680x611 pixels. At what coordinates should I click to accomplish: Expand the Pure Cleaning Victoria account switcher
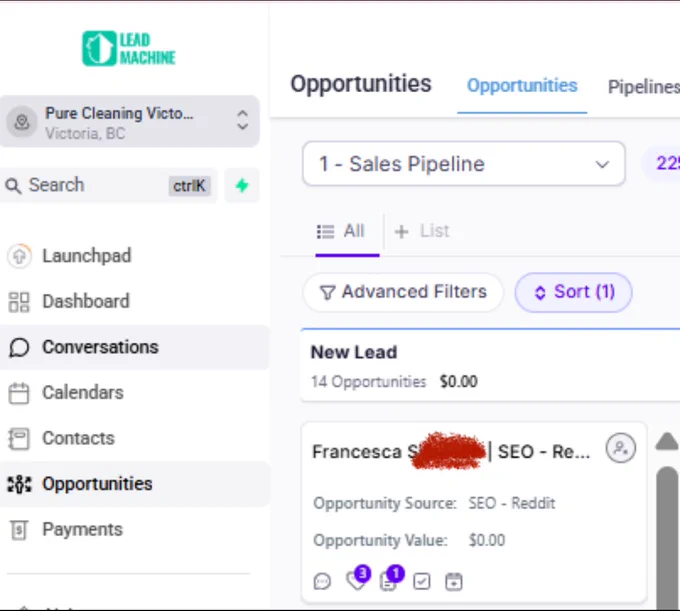click(x=129, y=121)
